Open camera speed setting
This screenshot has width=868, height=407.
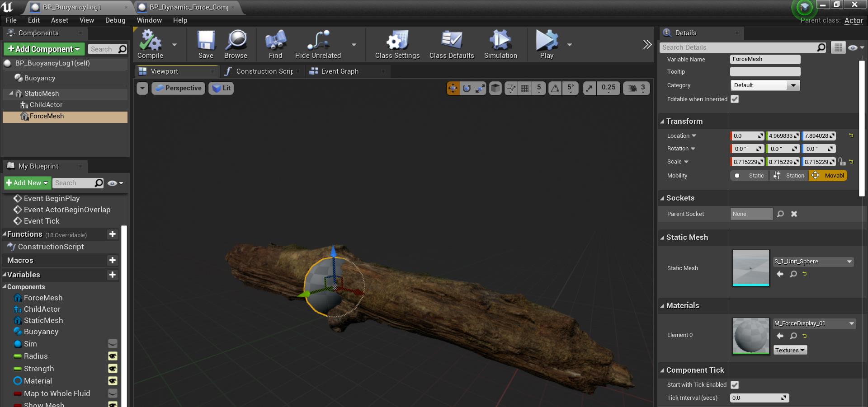pos(637,88)
